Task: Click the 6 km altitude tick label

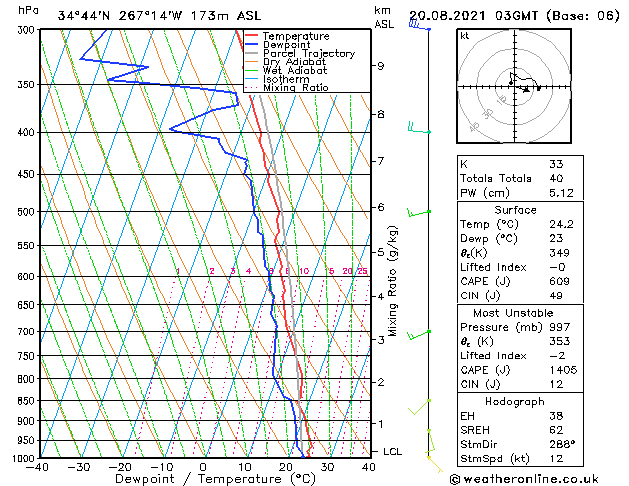Action: click(380, 207)
